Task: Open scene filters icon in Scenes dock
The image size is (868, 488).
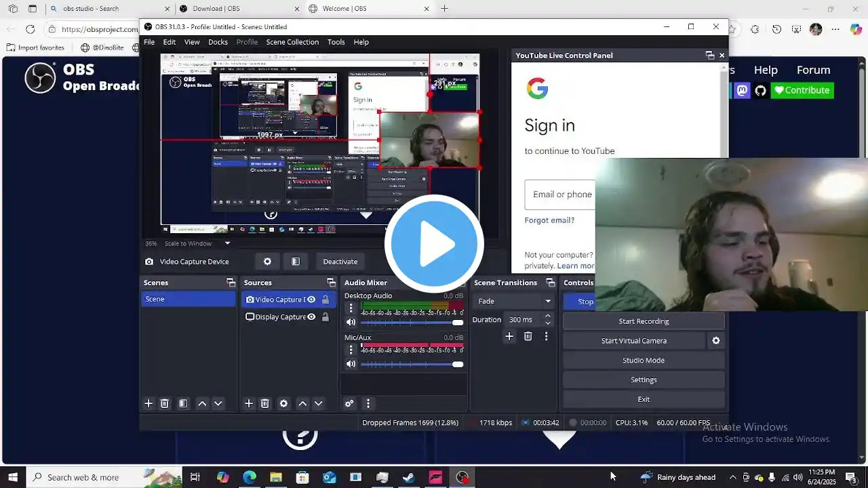Action: (x=183, y=403)
